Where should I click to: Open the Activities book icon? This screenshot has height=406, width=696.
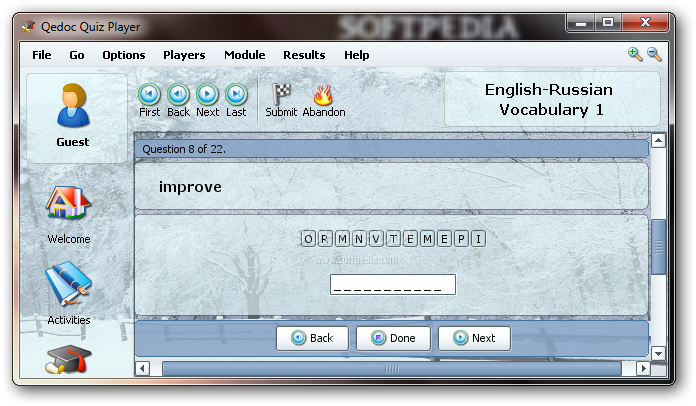pyautogui.click(x=68, y=284)
